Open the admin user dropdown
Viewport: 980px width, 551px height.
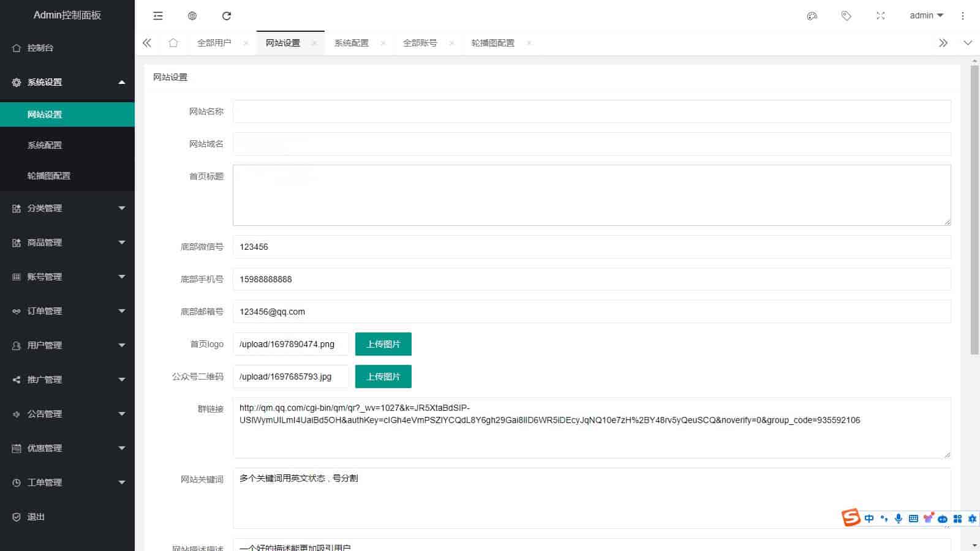coord(926,16)
